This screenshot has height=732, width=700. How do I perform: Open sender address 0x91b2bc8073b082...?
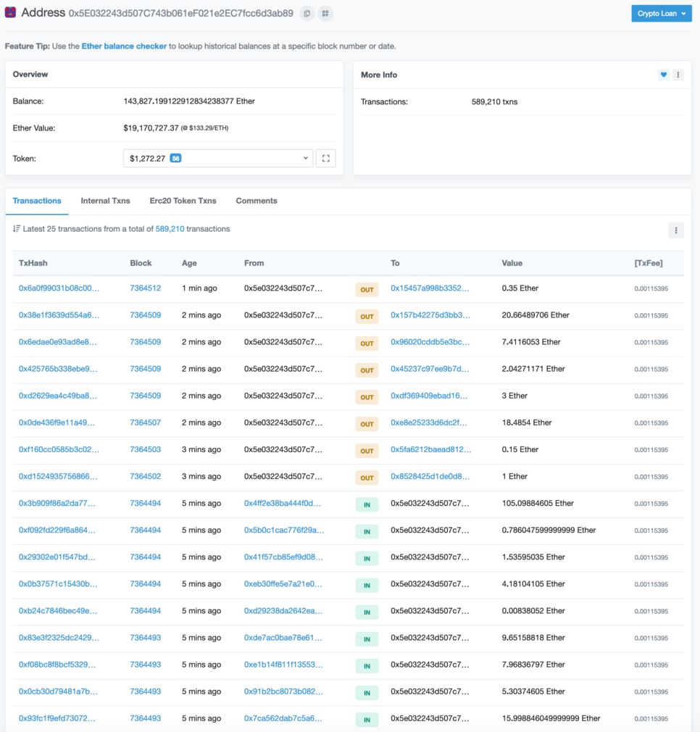283,691
